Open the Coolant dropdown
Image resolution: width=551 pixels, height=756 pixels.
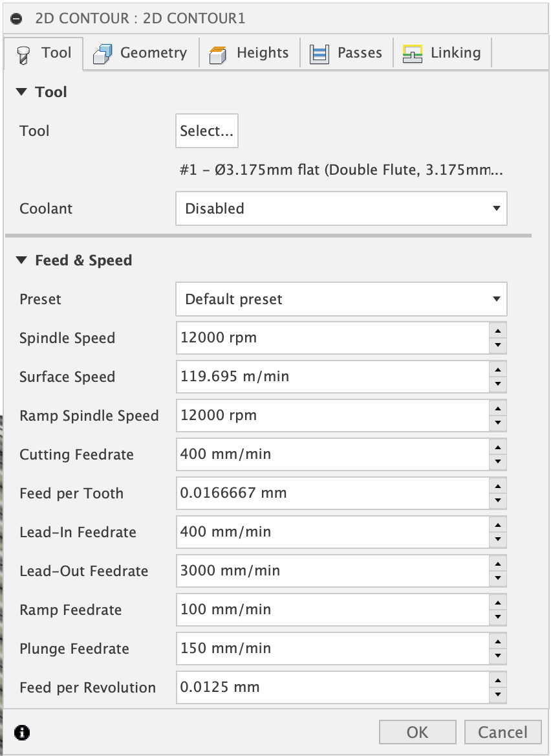pos(341,208)
